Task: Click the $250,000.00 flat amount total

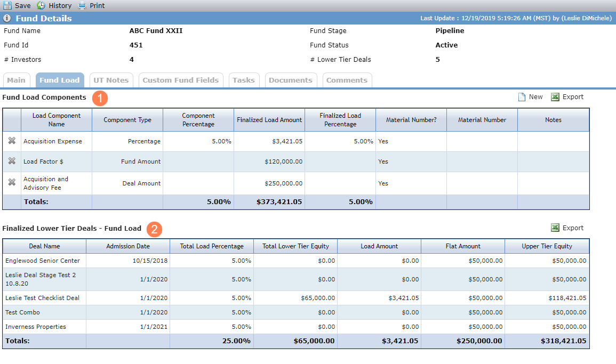Action: pyautogui.click(x=479, y=341)
